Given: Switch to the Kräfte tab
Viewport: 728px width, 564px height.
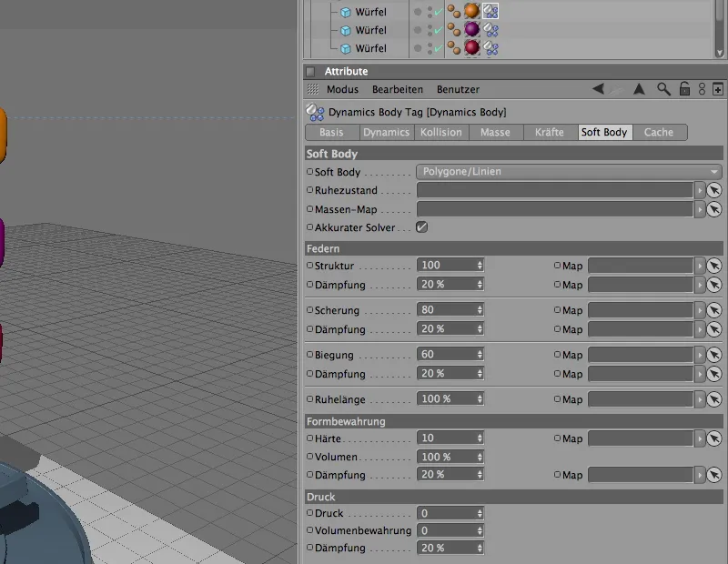Looking at the screenshot, I should point(550,132).
